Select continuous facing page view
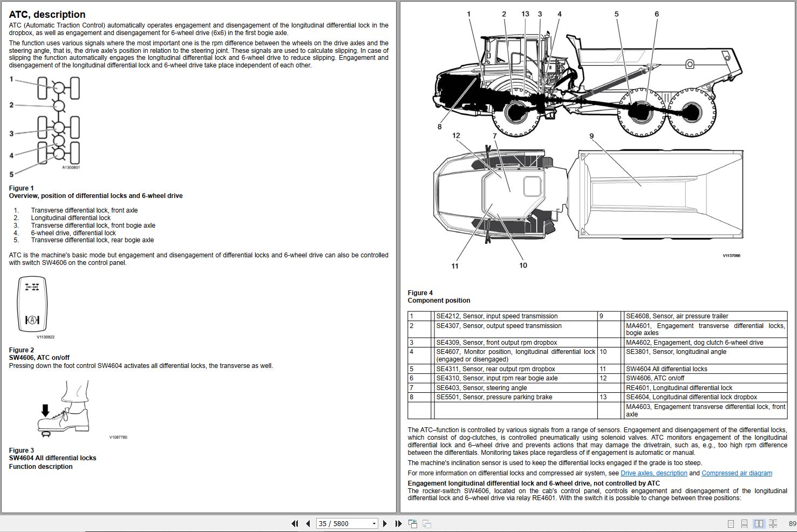 tap(773, 523)
